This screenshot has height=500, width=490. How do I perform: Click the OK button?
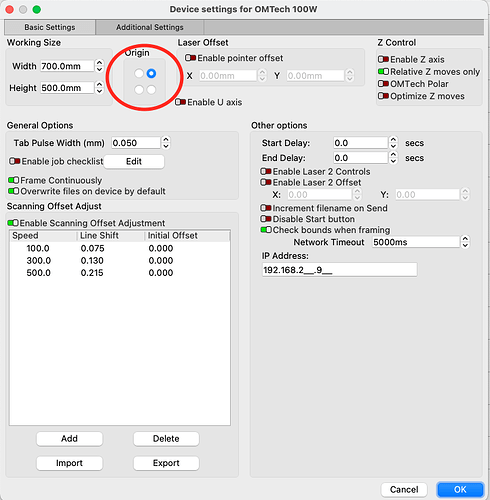tap(460, 490)
